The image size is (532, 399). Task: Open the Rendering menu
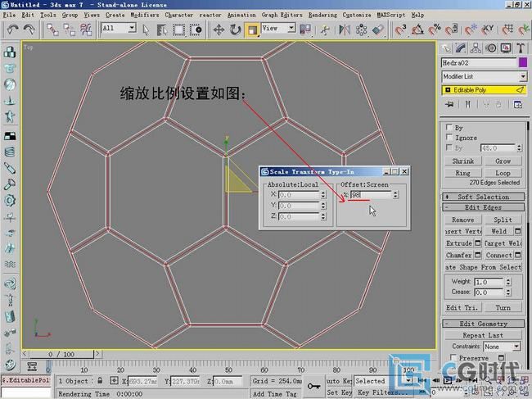pyautogui.click(x=322, y=15)
